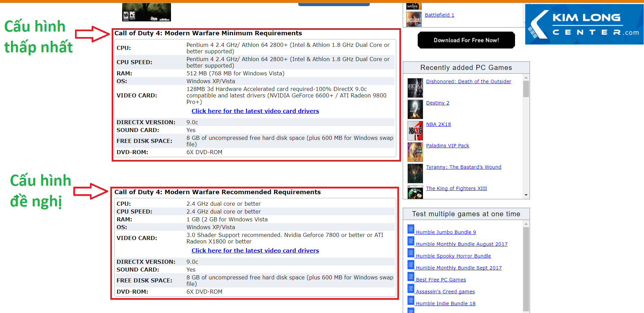Click the up arrow on Recently added PC Games scrollbar
This screenshot has height=313, width=644.
[526, 77]
